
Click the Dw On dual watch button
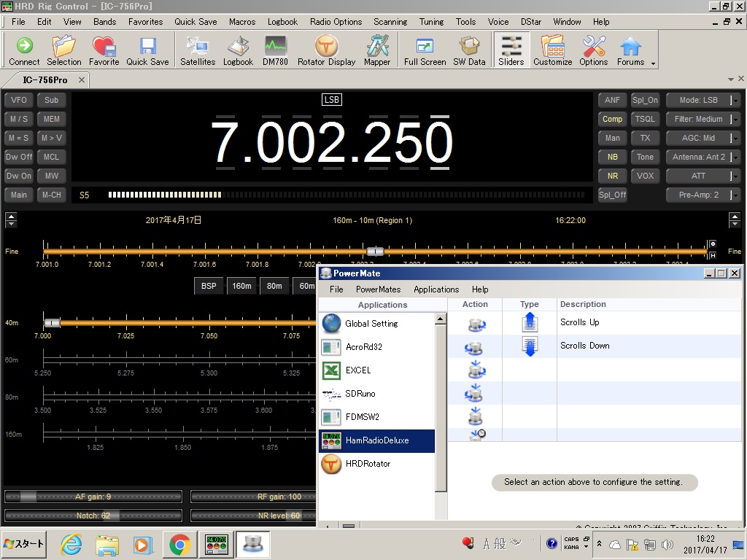[x=18, y=176]
